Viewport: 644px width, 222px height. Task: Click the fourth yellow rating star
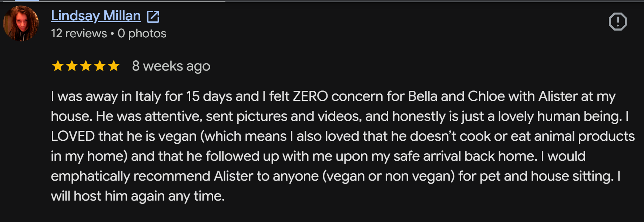100,66
